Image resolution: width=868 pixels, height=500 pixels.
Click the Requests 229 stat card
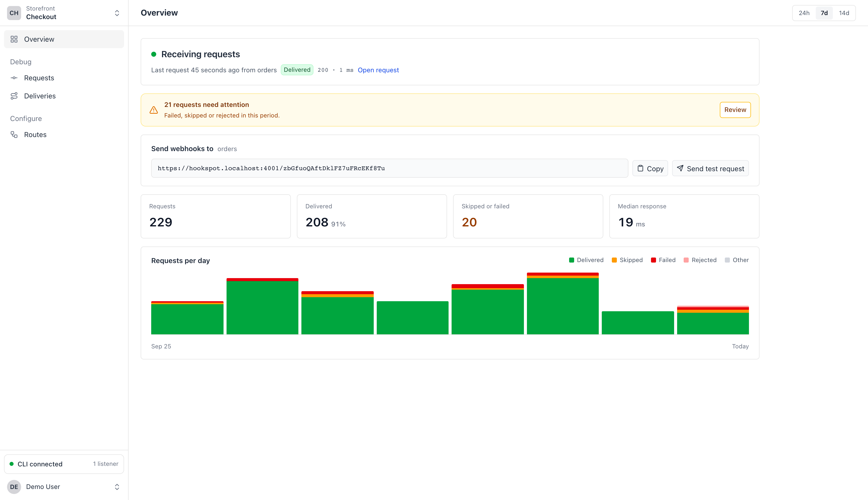click(x=215, y=216)
